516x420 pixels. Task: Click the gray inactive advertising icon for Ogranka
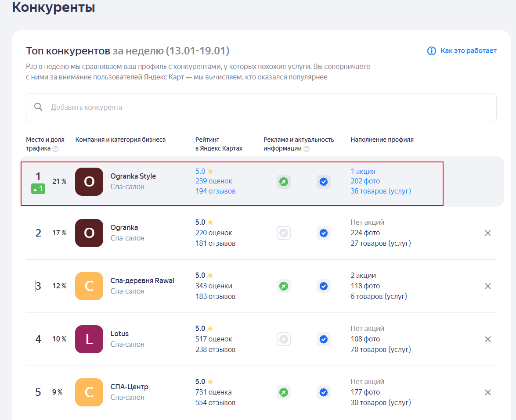tap(283, 233)
